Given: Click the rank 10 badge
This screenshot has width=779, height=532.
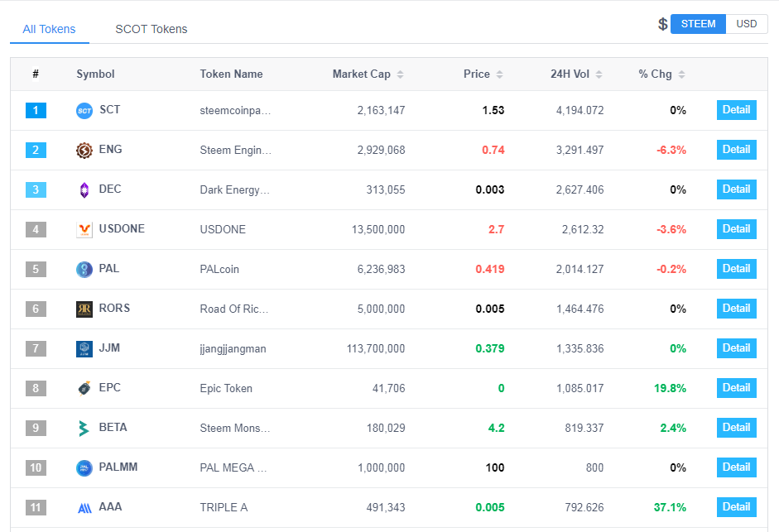Looking at the screenshot, I should [36, 468].
